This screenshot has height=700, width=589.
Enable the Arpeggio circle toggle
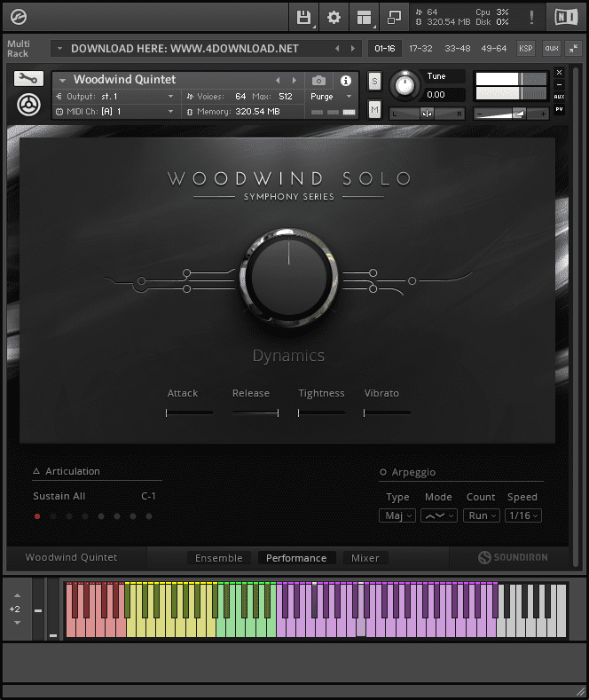pos(383,472)
